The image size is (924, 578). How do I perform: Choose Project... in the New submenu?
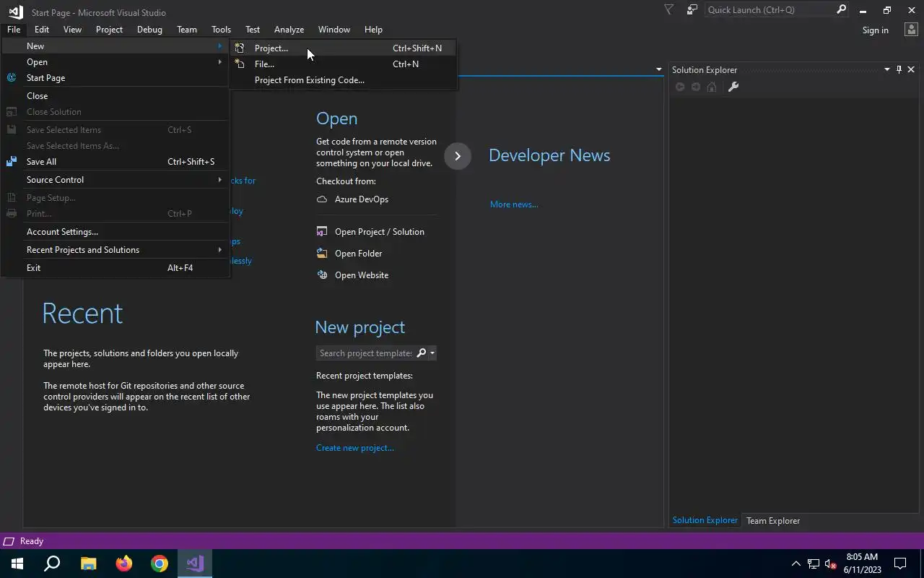343,48
